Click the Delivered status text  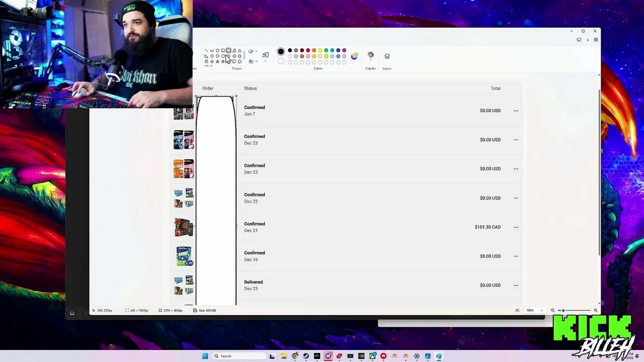(254, 282)
